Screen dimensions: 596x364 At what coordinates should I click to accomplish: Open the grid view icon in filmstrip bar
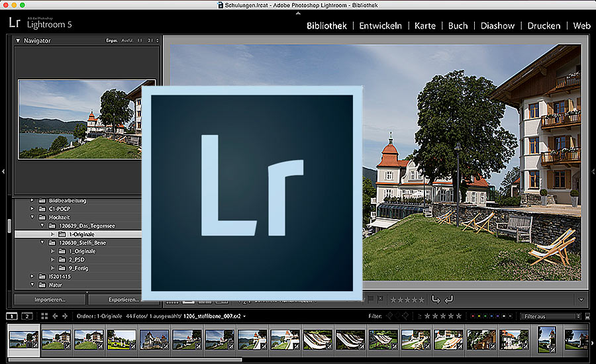point(44,316)
